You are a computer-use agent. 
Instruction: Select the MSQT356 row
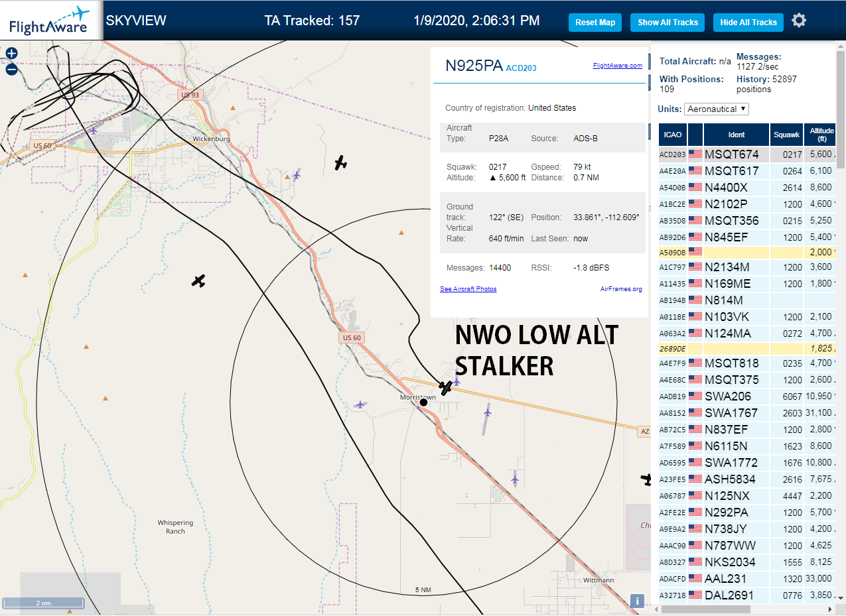748,221
